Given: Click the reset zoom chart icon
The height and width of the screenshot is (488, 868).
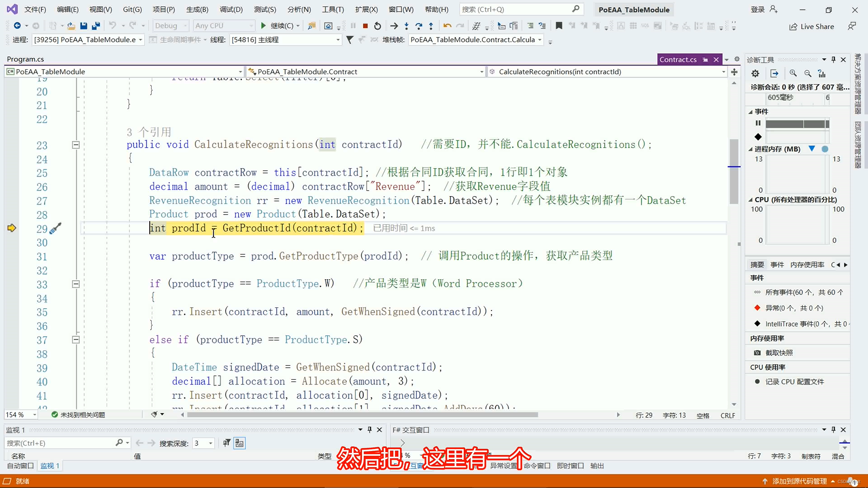Looking at the screenshot, I should (x=822, y=73).
